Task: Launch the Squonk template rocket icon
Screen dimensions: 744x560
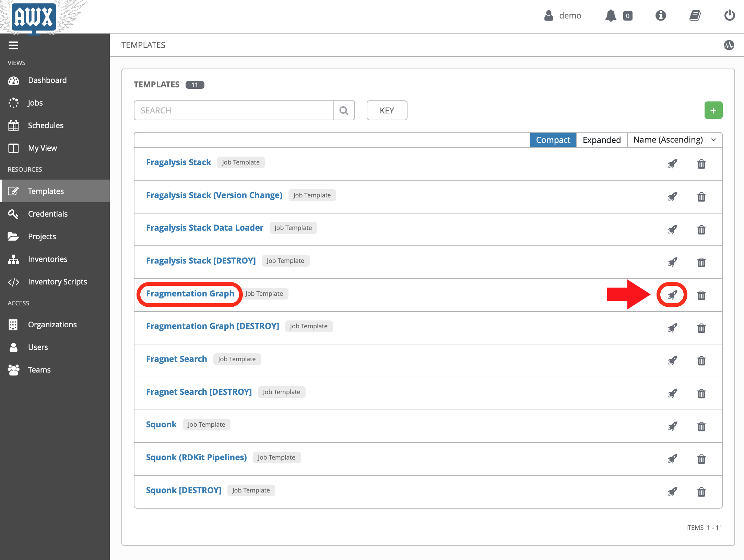Action: (x=672, y=426)
